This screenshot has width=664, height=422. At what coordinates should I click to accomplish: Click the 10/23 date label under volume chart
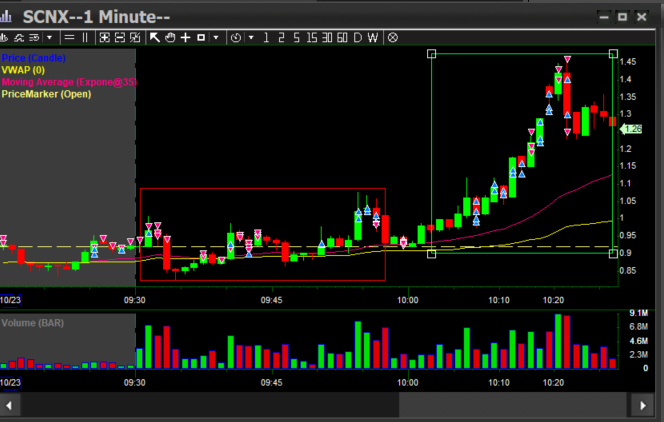(x=10, y=383)
